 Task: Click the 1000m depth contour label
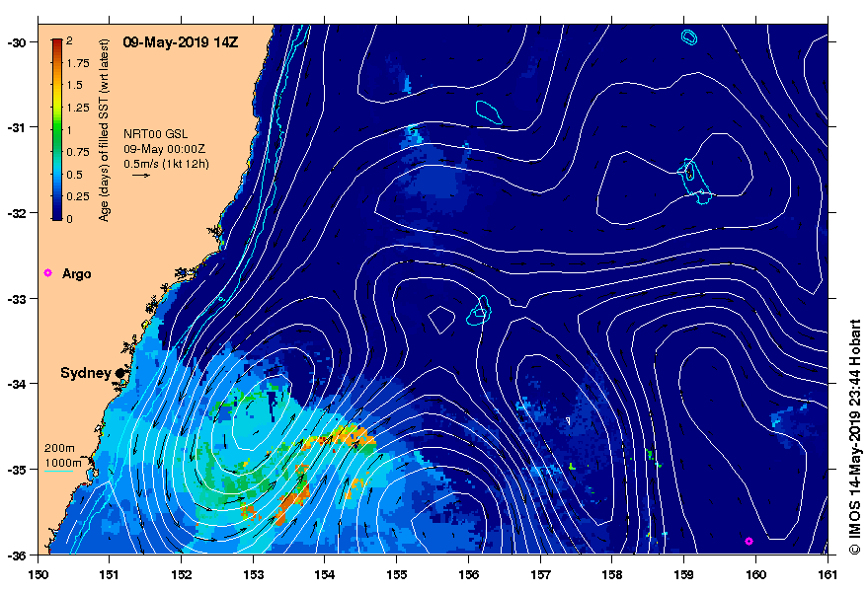click(62, 463)
